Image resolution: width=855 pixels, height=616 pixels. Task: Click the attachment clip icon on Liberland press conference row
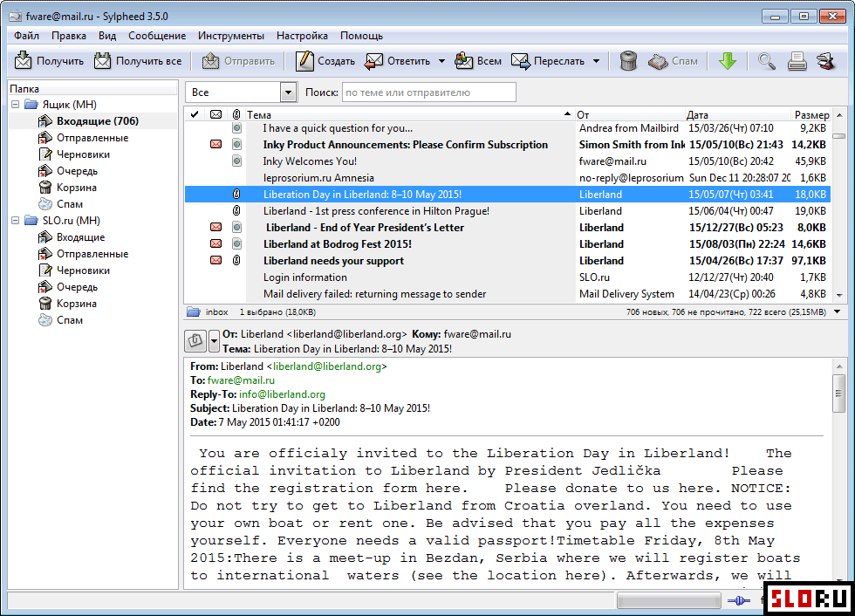(236, 211)
